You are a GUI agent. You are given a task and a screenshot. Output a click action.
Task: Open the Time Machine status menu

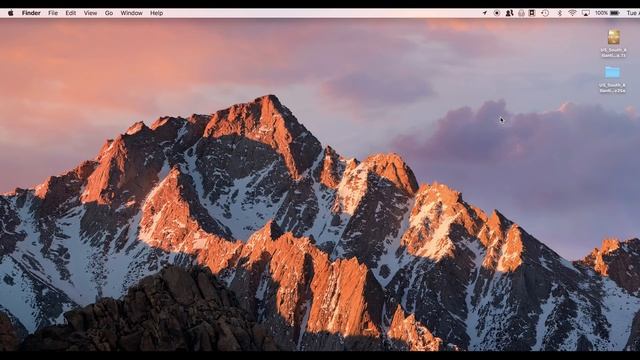(545, 13)
